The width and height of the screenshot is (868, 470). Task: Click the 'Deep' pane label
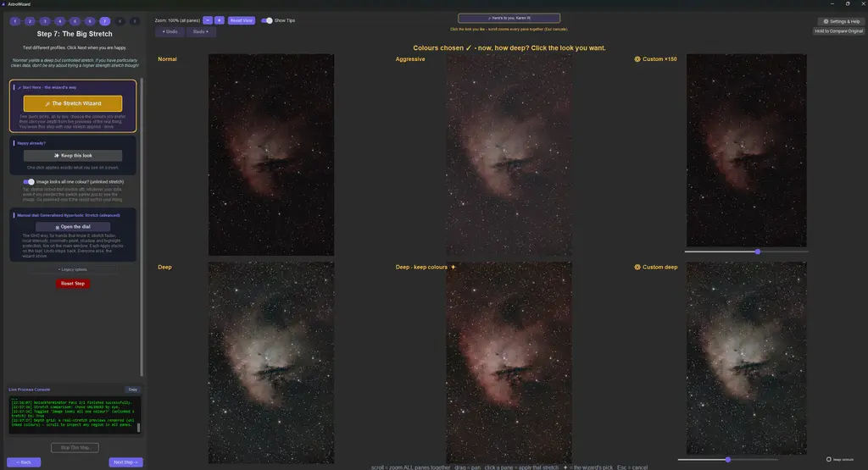point(164,267)
